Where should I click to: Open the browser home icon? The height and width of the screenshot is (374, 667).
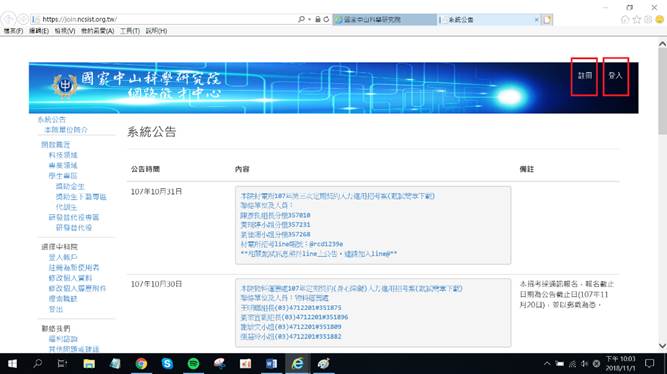[625, 20]
